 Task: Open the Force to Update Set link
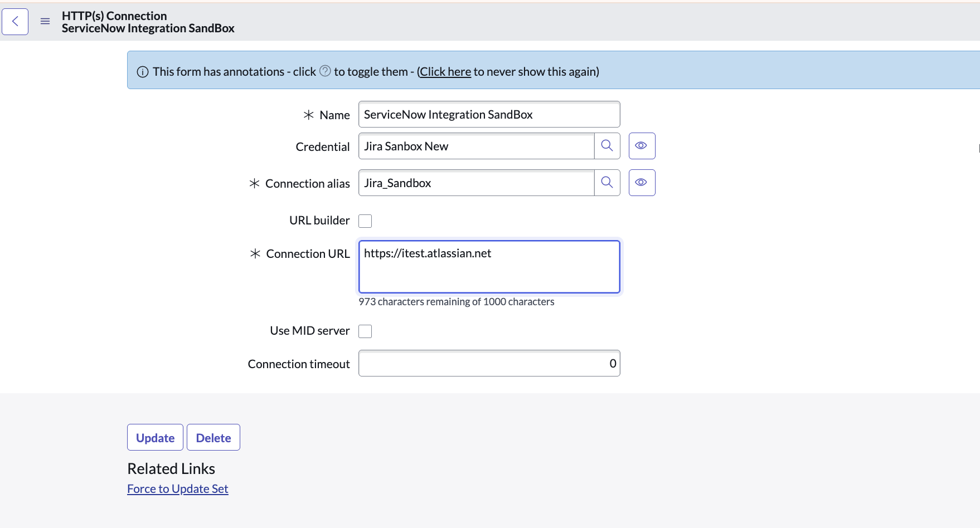[x=177, y=489]
